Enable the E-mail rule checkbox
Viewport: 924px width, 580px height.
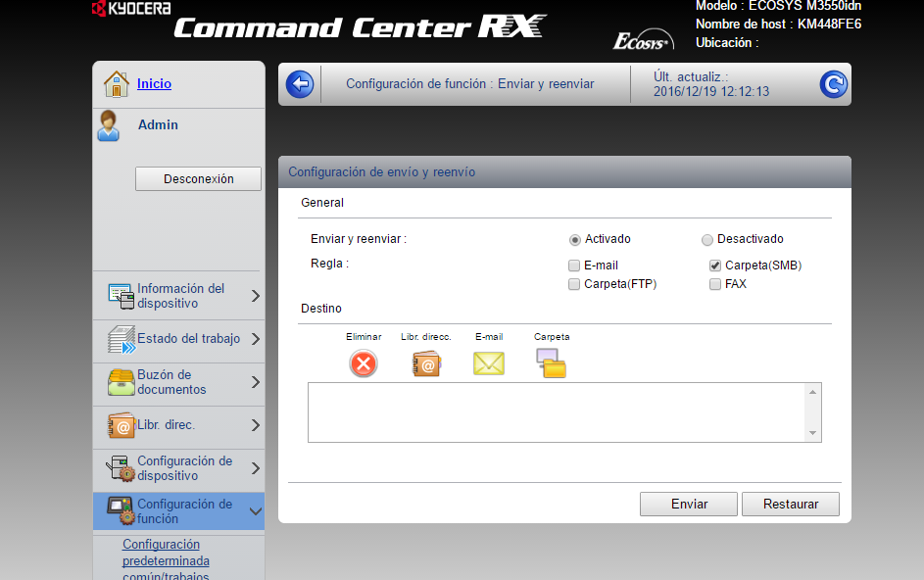coord(574,266)
